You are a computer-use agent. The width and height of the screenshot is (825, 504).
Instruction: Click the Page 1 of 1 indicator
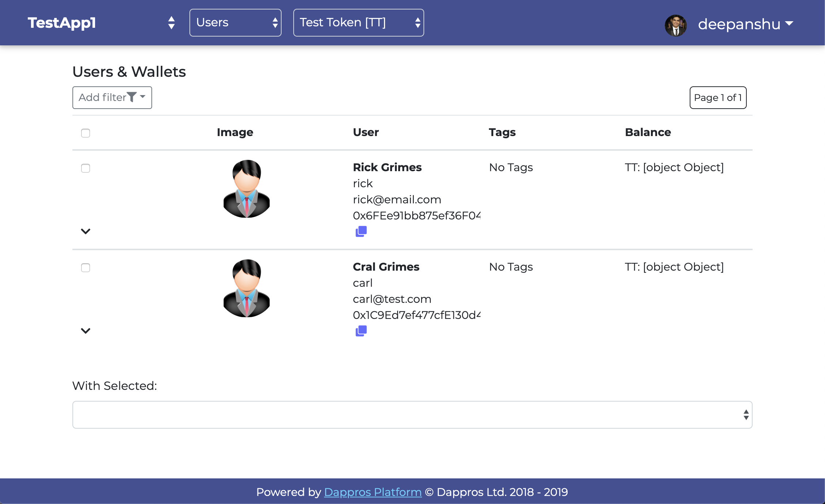[x=717, y=98]
